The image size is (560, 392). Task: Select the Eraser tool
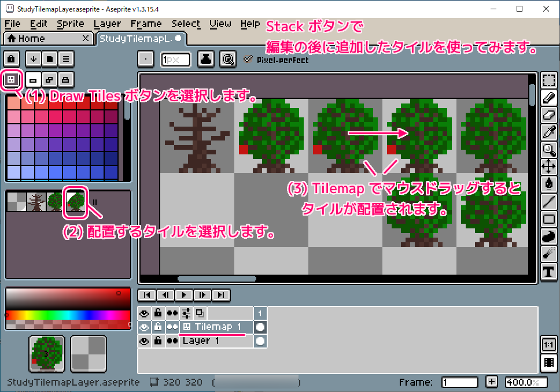[549, 115]
